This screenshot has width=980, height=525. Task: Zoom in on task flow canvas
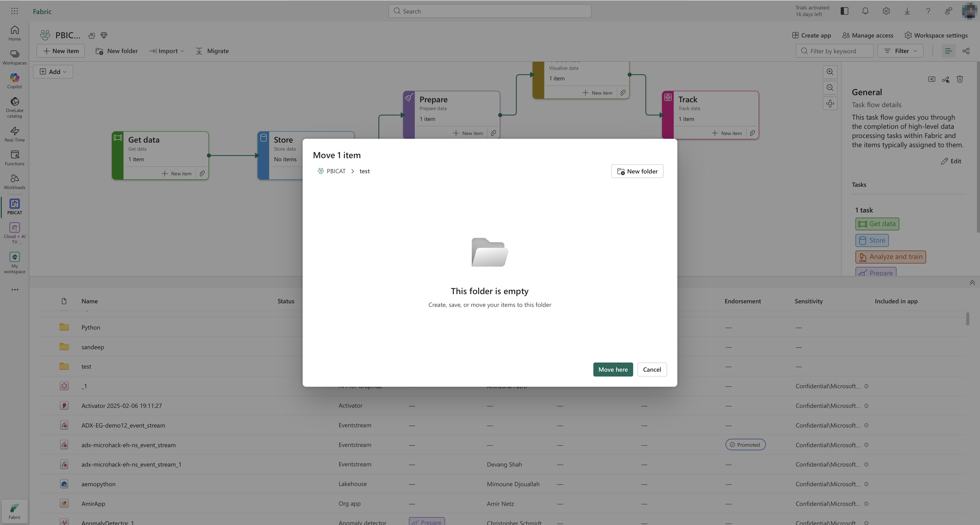pos(830,72)
